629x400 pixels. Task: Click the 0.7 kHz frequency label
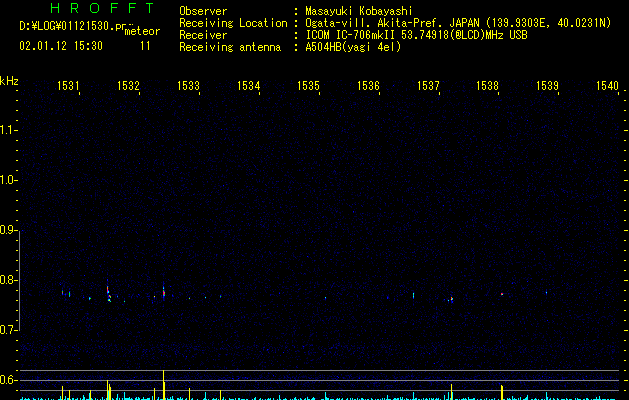(x=8, y=330)
